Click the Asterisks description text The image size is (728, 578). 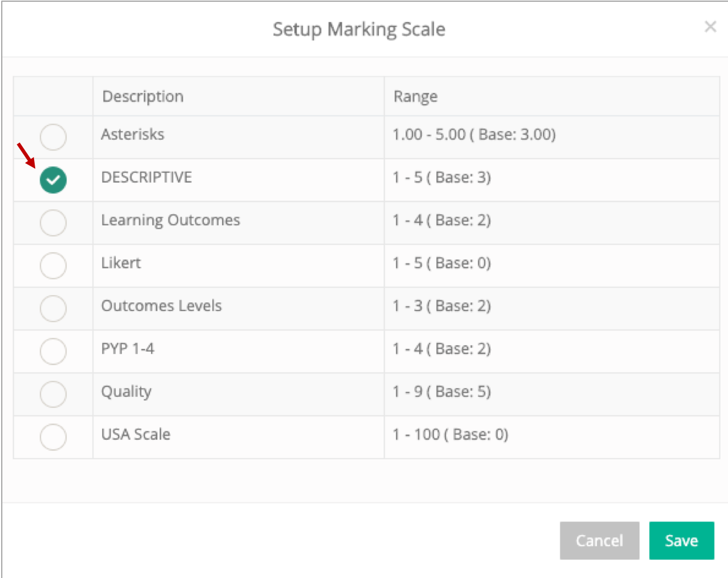(x=133, y=134)
